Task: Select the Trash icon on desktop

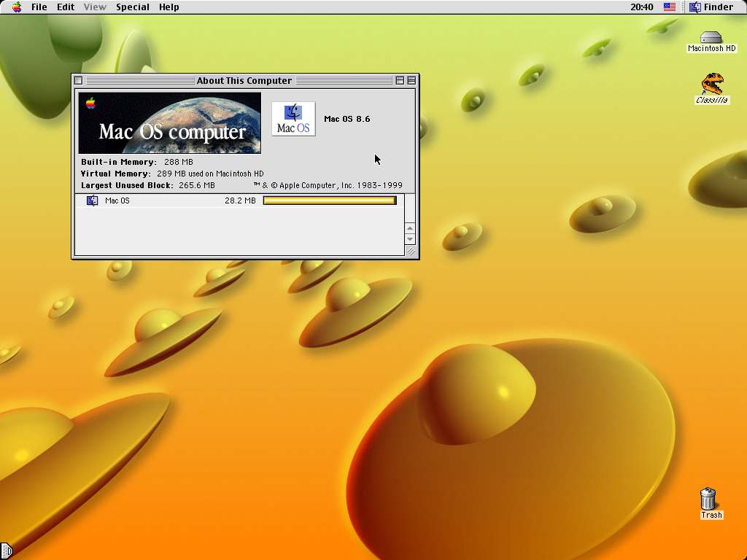Action: point(708,499)
